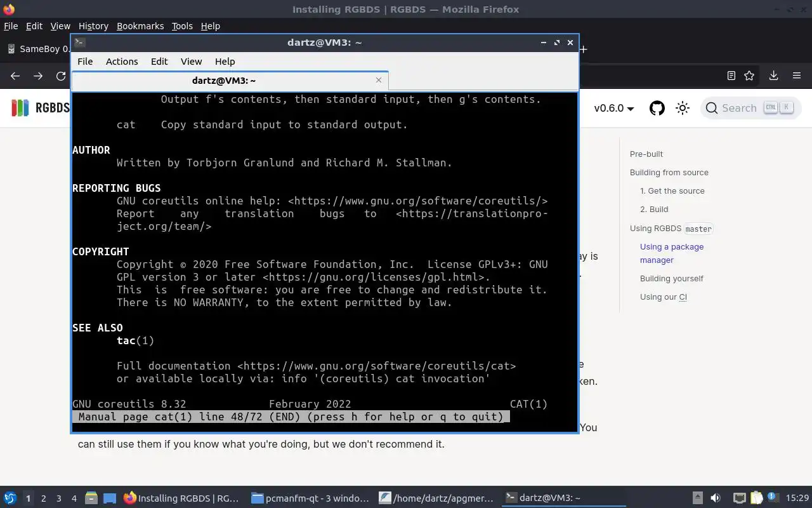Open the terminal window Edit menu

[159, 62]
